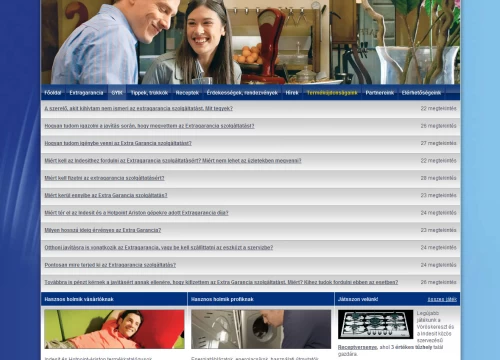Go to the Extragarancia menu item

86,93
